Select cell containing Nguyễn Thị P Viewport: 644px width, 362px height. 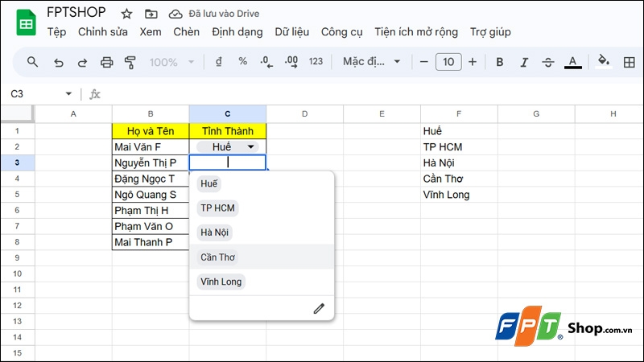tap(151, 163)
